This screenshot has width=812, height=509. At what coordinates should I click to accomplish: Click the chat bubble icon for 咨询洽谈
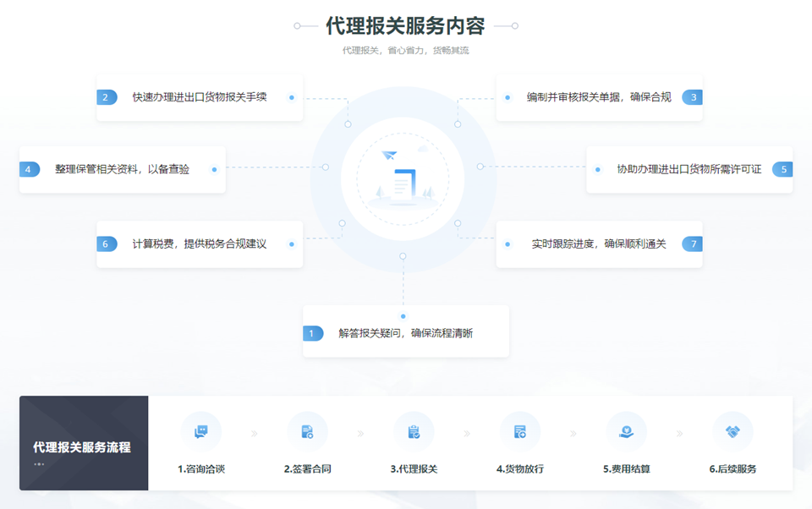(200, 432)
